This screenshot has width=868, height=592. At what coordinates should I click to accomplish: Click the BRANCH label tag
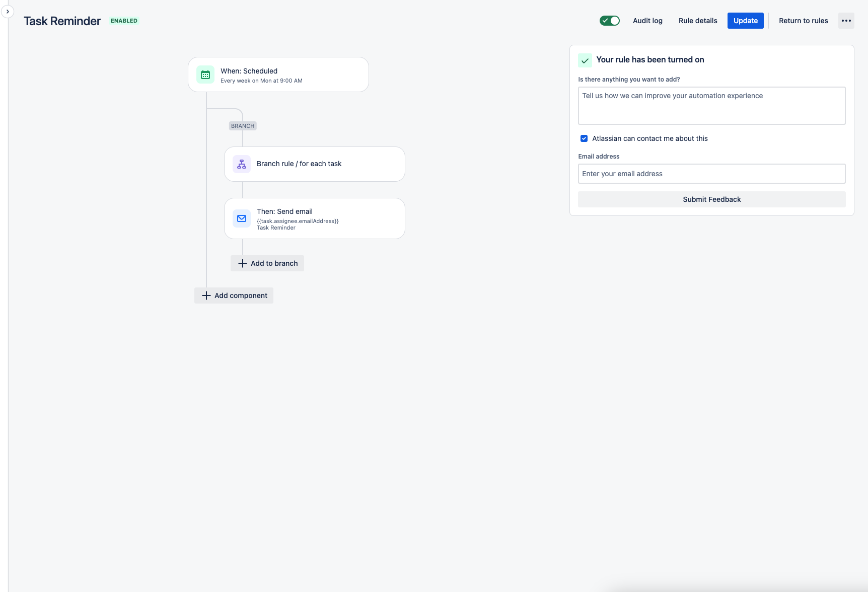243,126
